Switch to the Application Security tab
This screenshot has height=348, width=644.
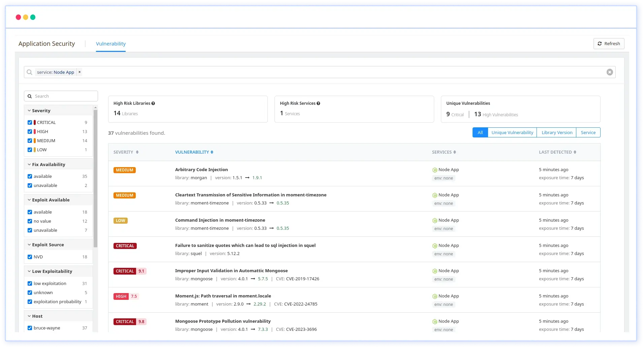tap(46, 43)
